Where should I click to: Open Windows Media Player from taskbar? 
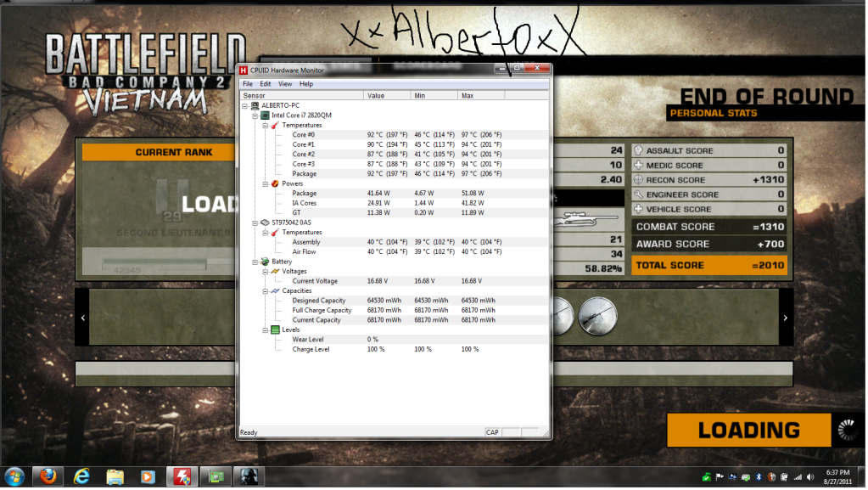[148, 477]
